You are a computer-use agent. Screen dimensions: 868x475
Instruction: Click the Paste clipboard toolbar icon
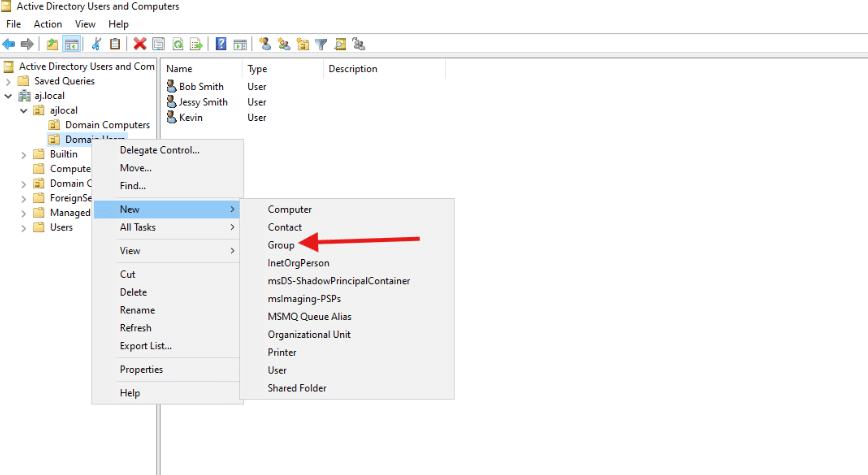(115, 44)
